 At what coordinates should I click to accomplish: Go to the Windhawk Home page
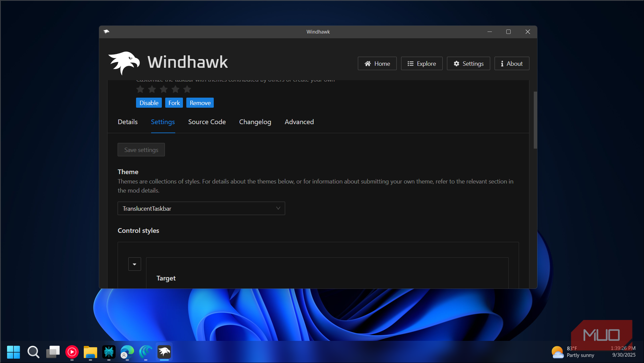(377, 63)
